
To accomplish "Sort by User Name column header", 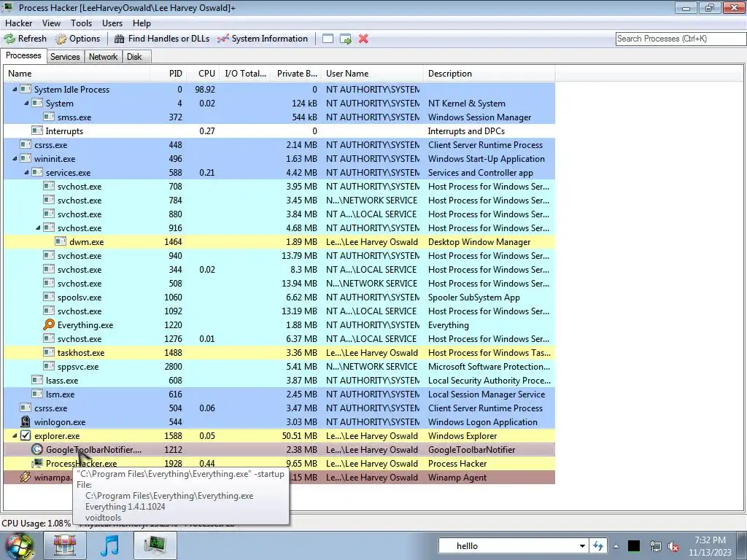I will (372, 74).
